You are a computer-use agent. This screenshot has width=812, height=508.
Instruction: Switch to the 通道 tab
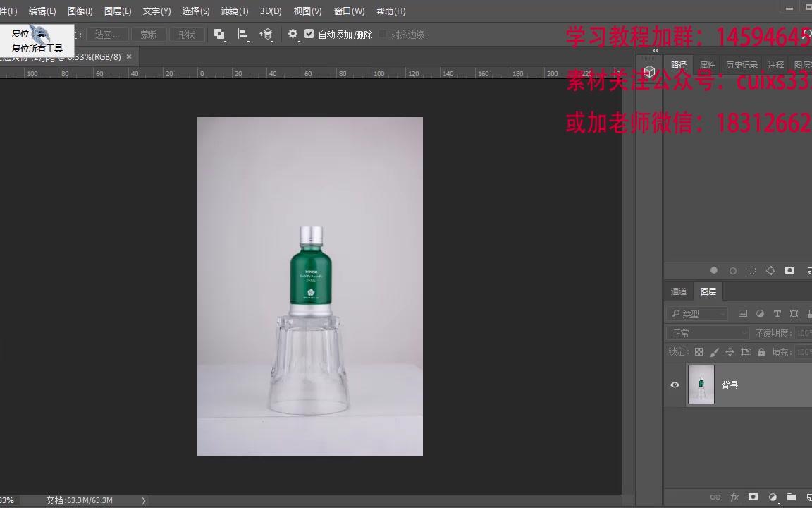[679, 291]
